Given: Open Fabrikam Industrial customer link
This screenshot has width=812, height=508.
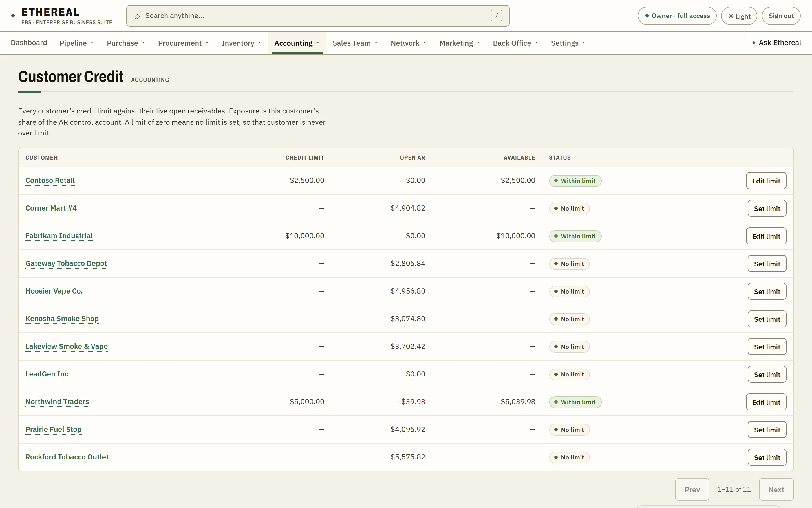Looking at the screenshot, I should coord(59,236).
